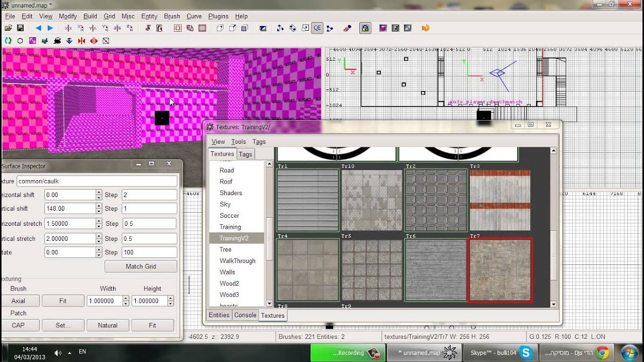Toggle the texture lock padlock button
The width and height of the screenshot is (644, 362).
(x=365, y=28)
